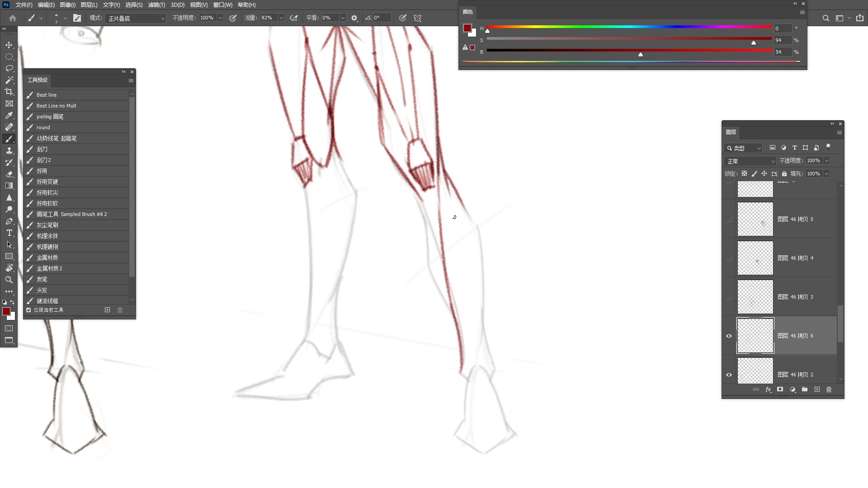Select the Move tool

coord(9,45)
